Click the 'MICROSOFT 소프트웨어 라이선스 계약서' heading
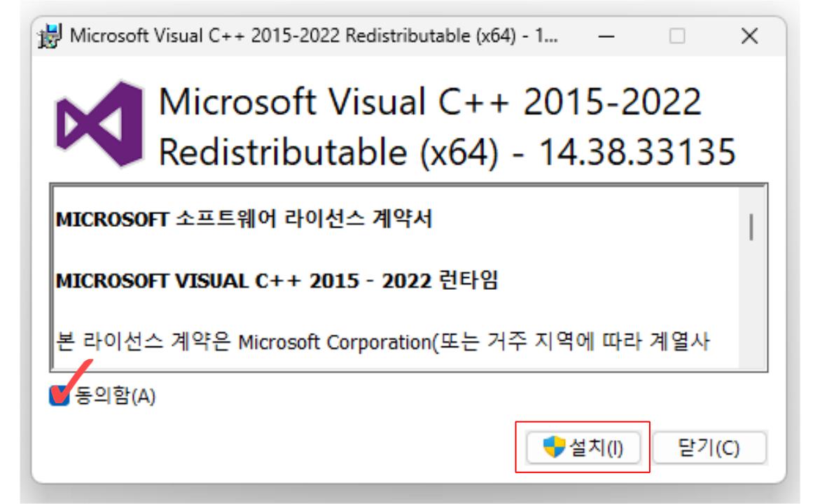 coord(244,218)
